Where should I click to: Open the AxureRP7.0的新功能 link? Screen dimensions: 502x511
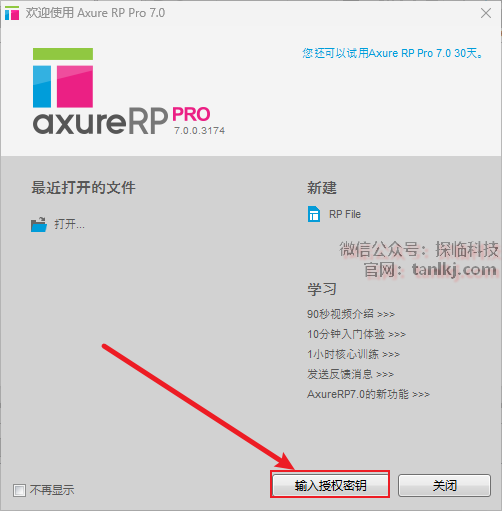coord(368,394)
